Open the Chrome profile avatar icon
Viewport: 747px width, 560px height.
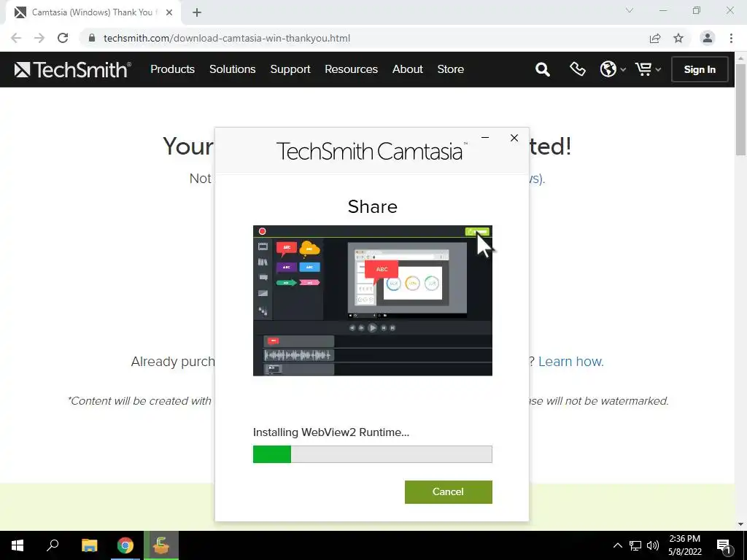tap(708, 38)
